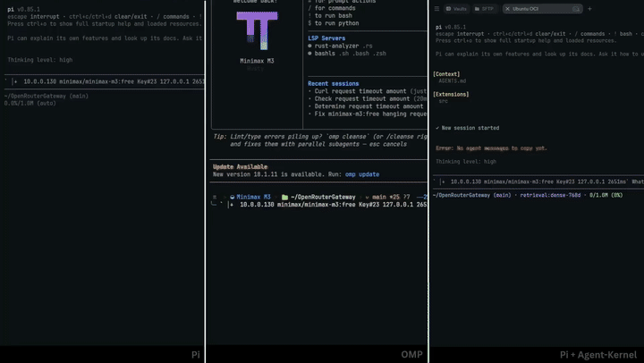Click the Minimax M3 model icon in OMP status line
Viewport: 644px width, 363px height.
pyautogui.click(x=232, y=197)
